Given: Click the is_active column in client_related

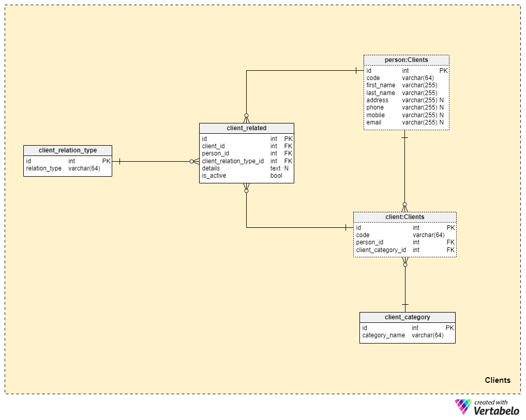Looking at the screenshot, I should 247,176.
